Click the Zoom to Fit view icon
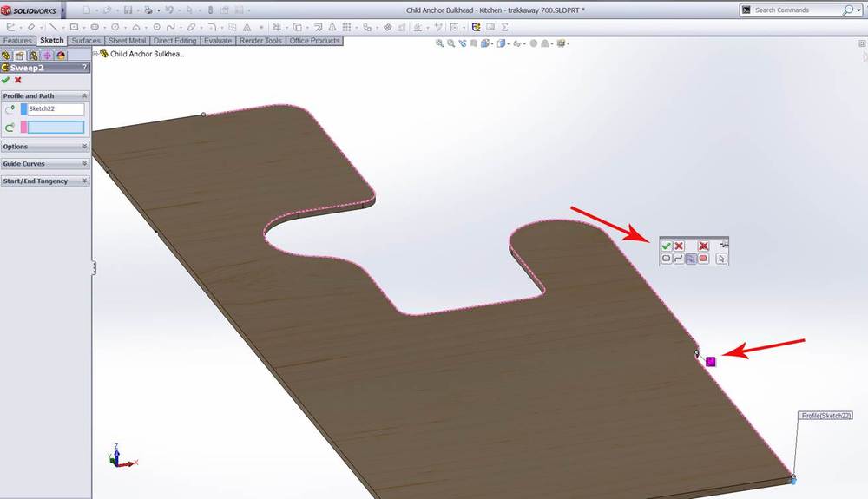Image resolution: width=868 pixels, height=499 pixels. 440,43
